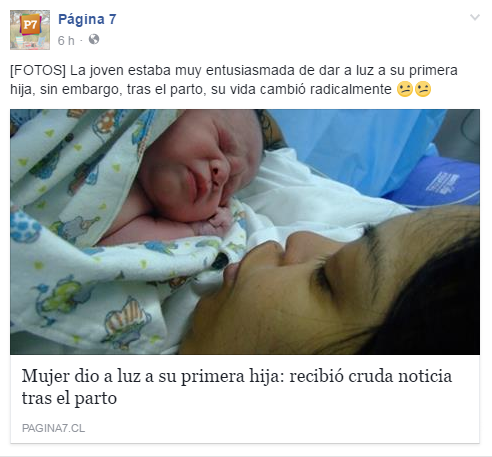Open the Página 7 profile picture

pos(30,30)
